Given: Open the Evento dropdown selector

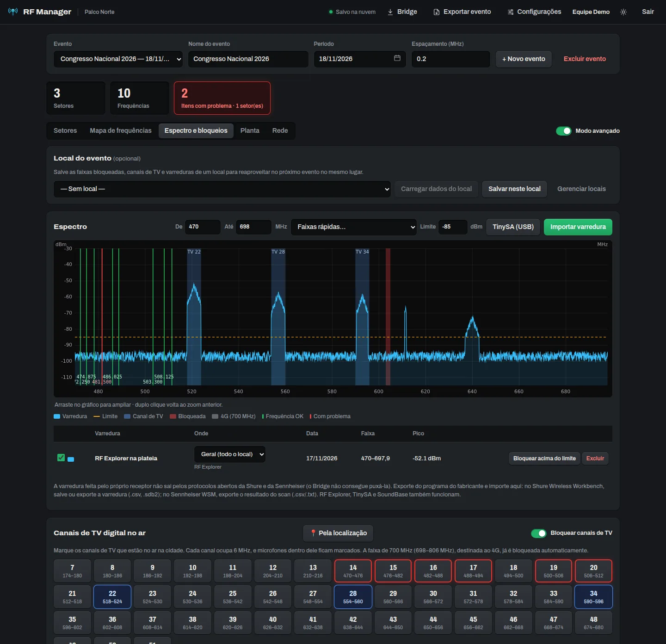Looking at the screenshot, I should coord(118,59).
